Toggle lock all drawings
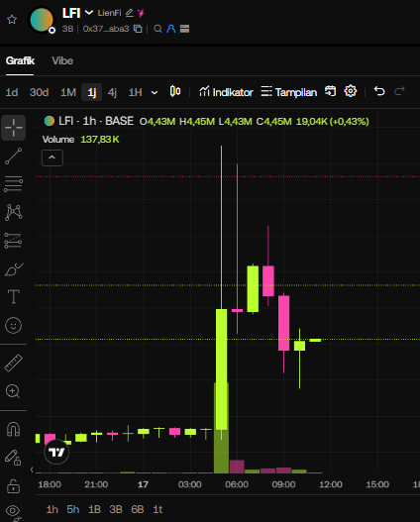Image resolution: width=420 pixels, height=522 pixels. [x=13, y=486]
